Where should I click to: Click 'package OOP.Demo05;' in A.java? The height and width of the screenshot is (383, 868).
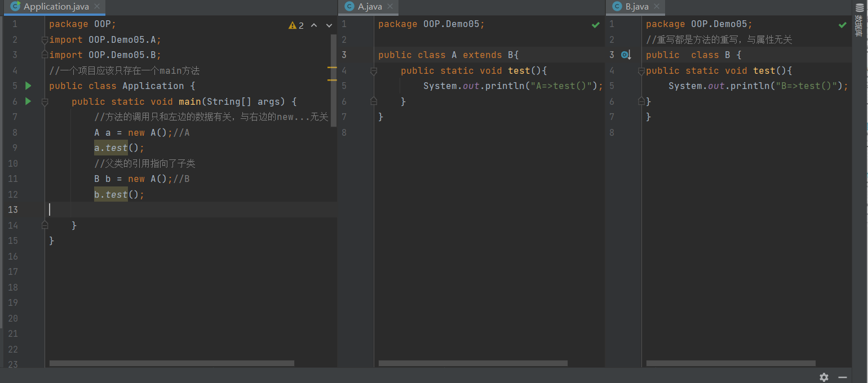tap(432, 24)
